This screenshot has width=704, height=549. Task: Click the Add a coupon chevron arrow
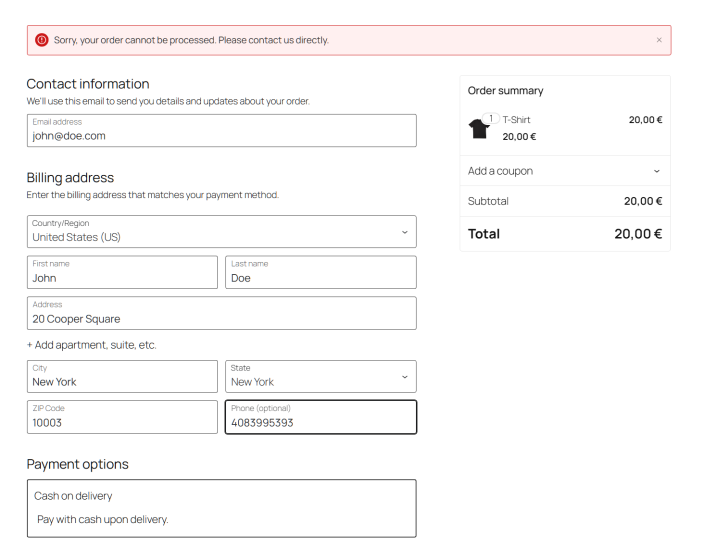tap(656, 171)
